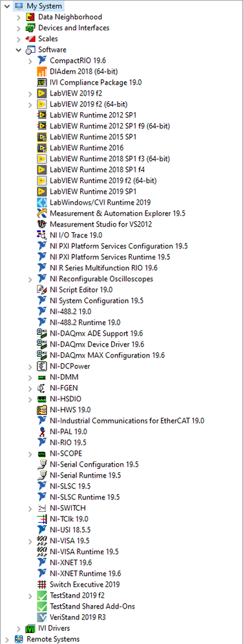
Task: Click the Devices and Interfaces icon
Action: tap(30, 28)
